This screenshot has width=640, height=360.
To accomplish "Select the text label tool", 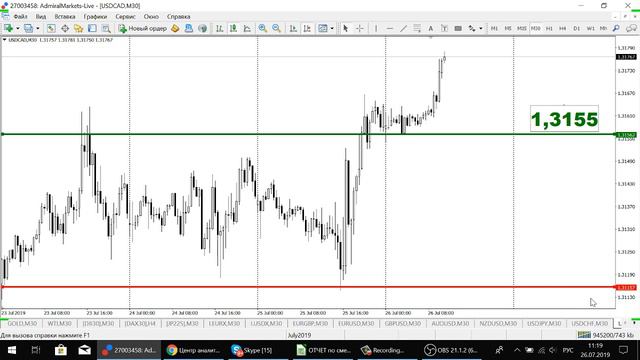I will point(444,28).
